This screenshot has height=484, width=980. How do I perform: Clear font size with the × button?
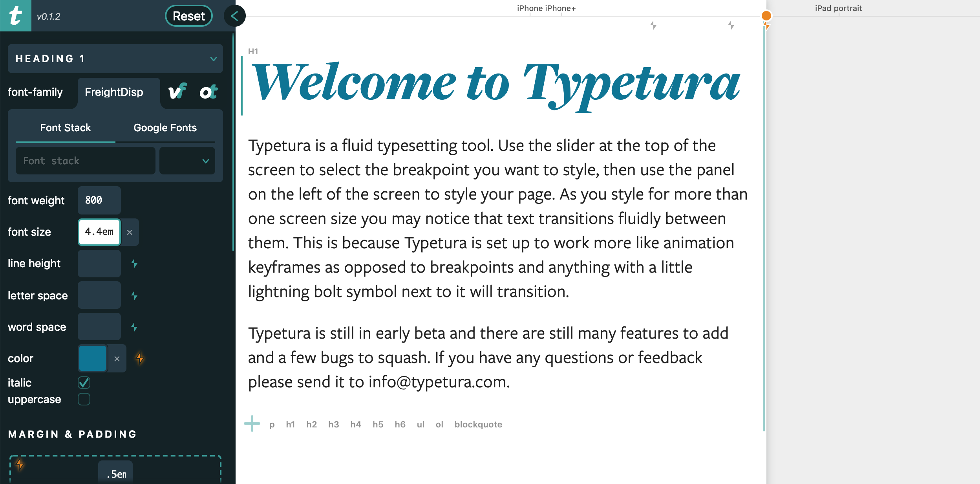(x=130, y=232)
